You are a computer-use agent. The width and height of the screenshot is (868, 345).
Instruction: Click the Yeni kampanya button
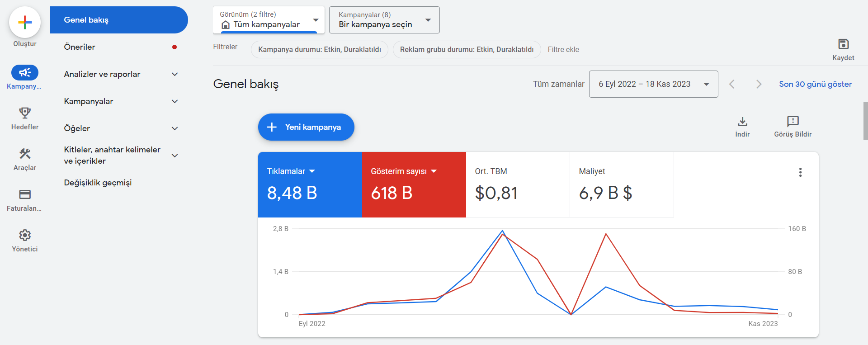coord(306,127)
